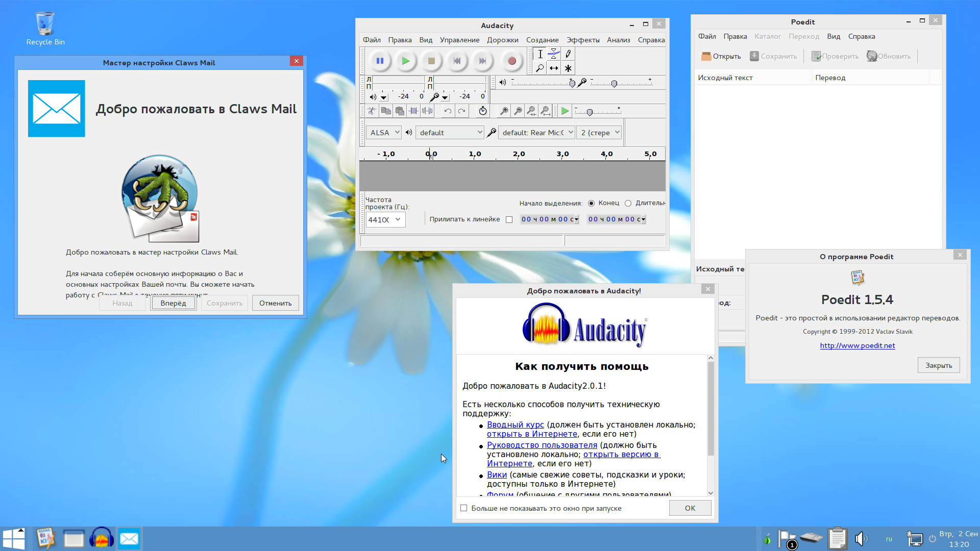Select Audacity's Zoom magnifier tool
This screenshot has width=980, height=551.
[540, 68]
